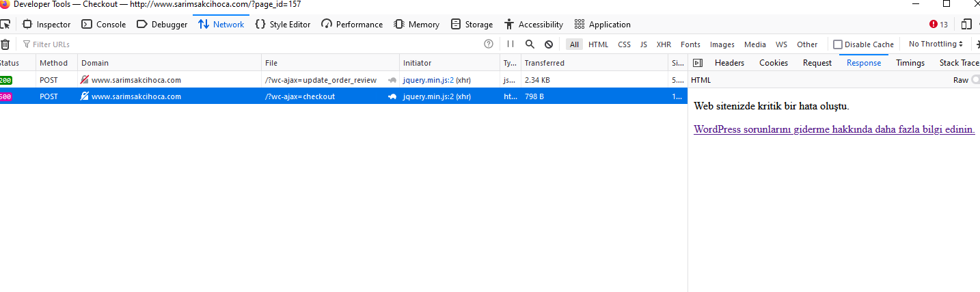Sort by the Transferred column header
The image size is (980, 292).
(x=594, y=63)
